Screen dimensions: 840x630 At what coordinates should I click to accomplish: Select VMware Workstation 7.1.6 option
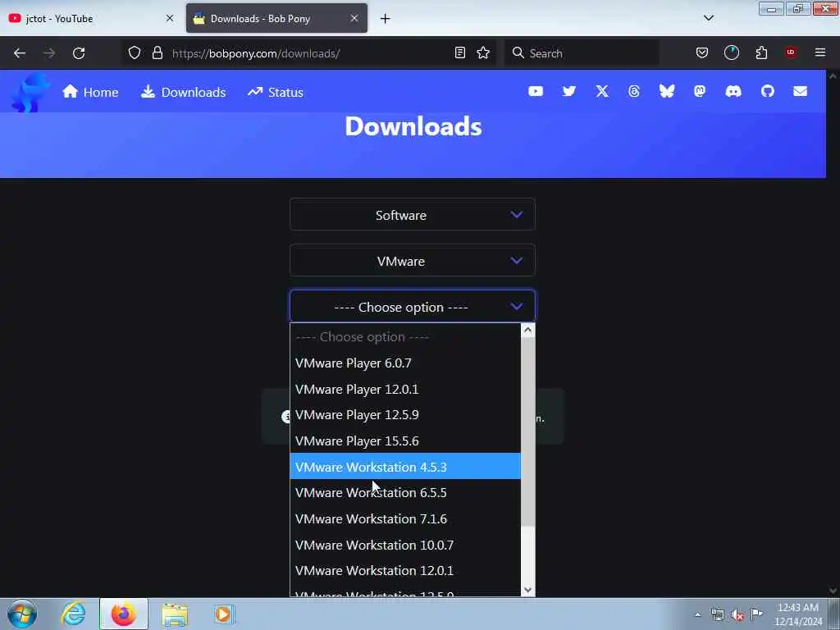coord(405,519)
